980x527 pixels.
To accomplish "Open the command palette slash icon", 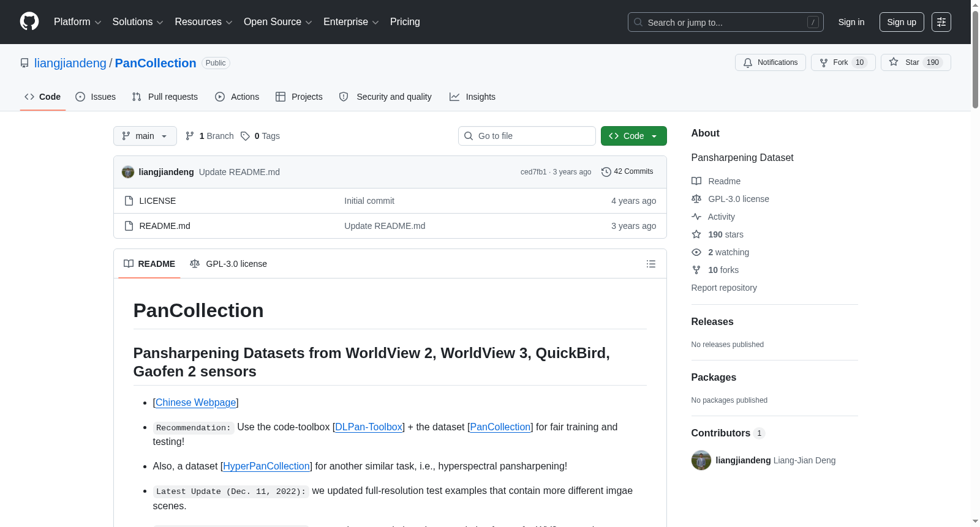I will coord(813,22).
